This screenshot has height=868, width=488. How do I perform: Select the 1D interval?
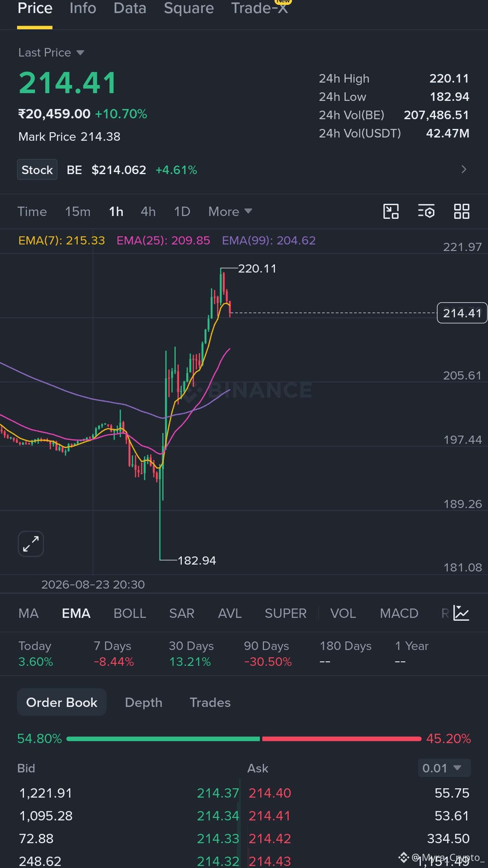tap(182, 212)
